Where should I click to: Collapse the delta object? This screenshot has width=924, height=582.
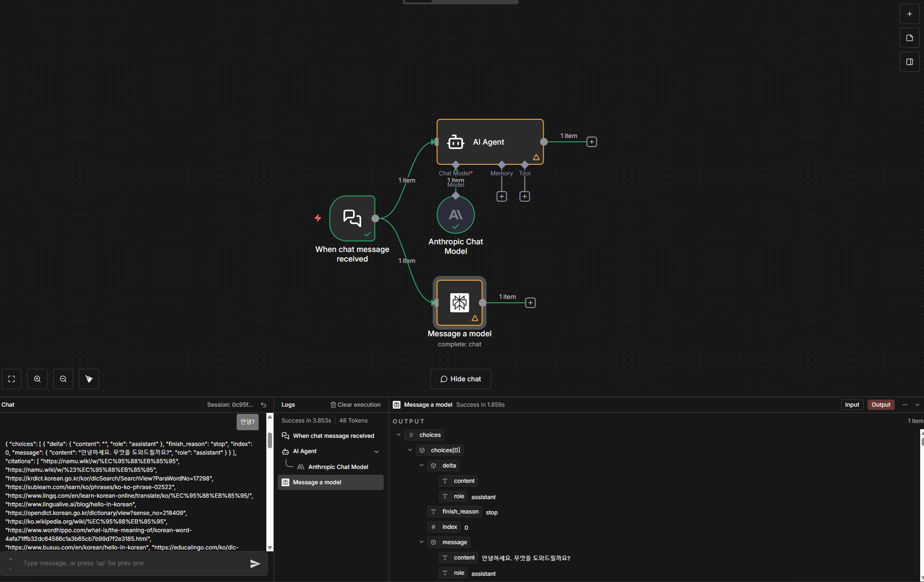(422, 466)
